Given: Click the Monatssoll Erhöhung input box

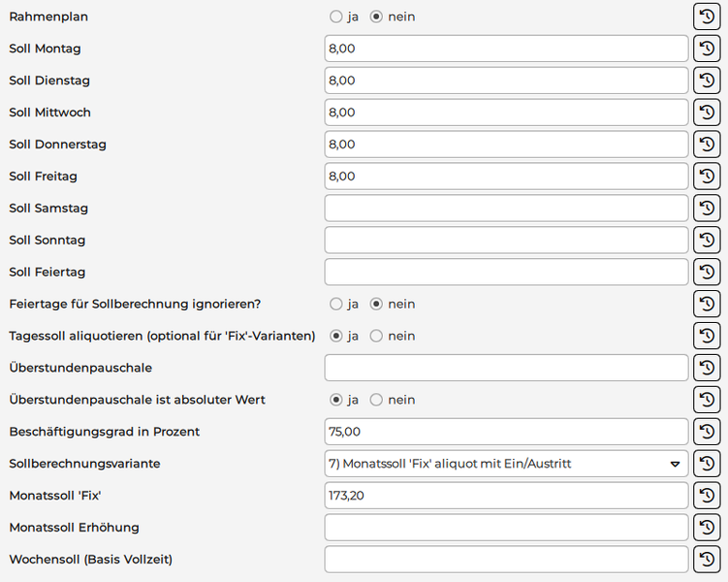Looking at the screenshot, I should point(506,528).
